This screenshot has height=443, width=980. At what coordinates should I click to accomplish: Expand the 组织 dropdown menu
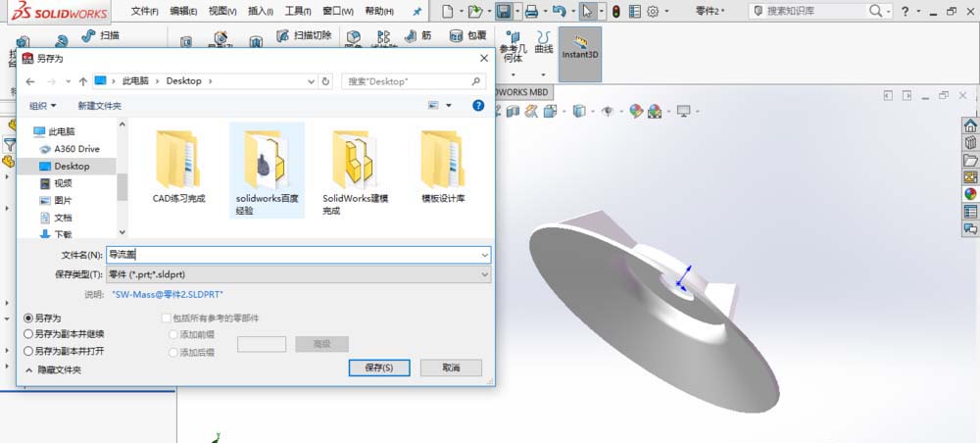[42, 106]
